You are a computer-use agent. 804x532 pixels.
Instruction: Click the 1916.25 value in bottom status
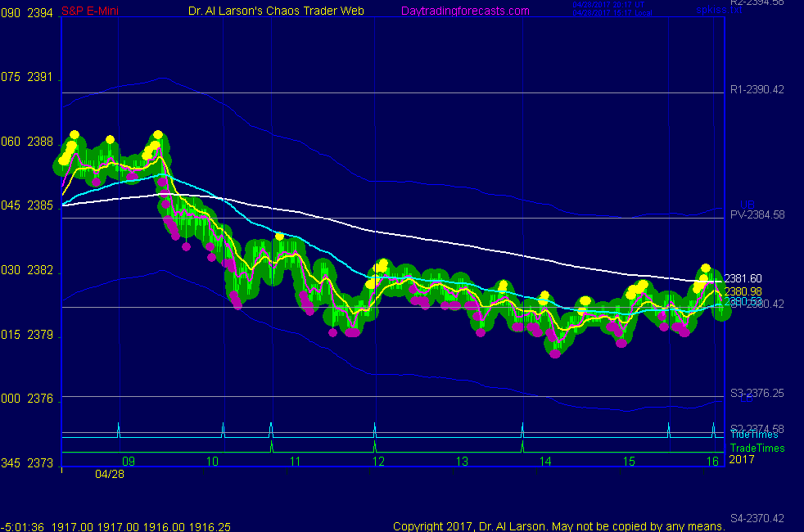pyautogui.click(x=210, y=527)
